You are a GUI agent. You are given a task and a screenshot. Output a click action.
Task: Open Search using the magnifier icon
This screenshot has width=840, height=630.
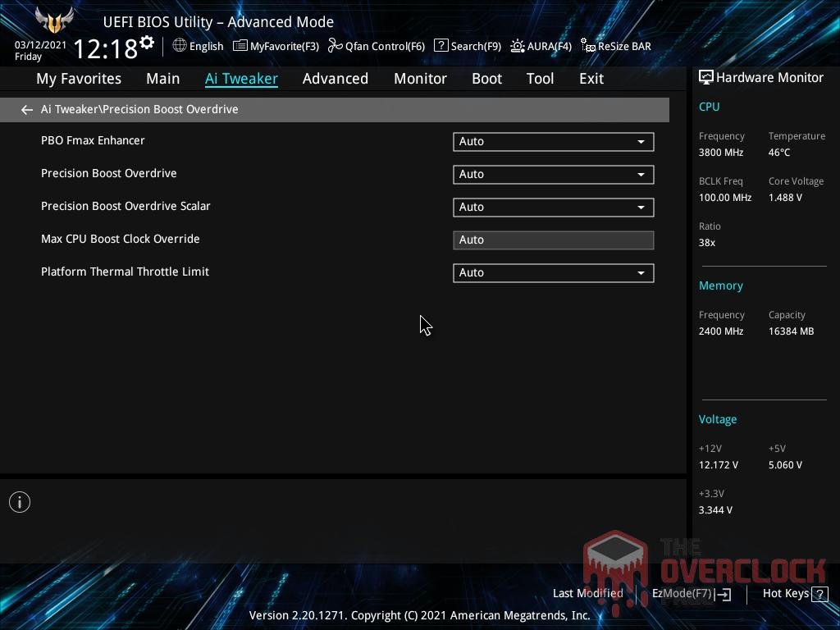click(x=441, y=46)
